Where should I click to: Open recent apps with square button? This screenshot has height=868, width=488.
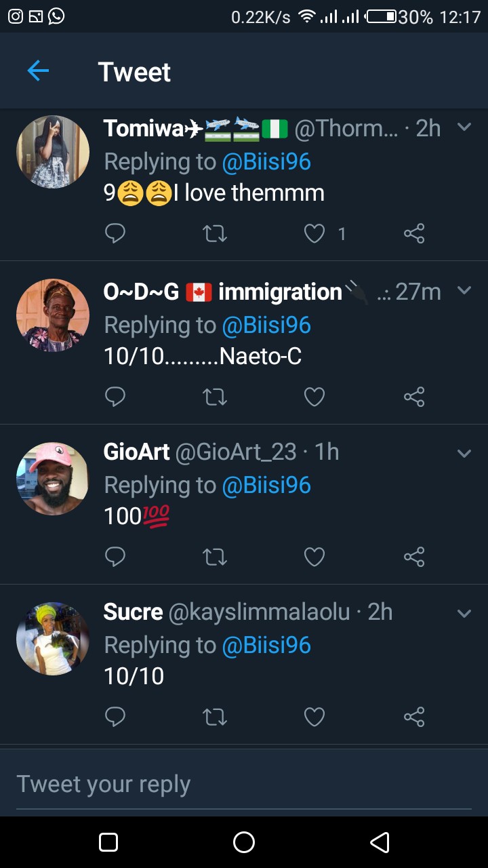coord(108,842)
